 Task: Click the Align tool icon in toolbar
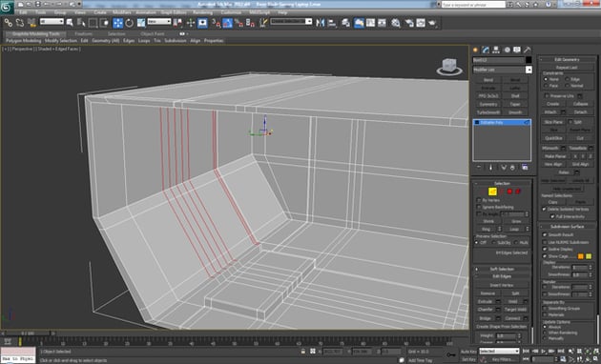pyautogui.click(x=332, y=23)
